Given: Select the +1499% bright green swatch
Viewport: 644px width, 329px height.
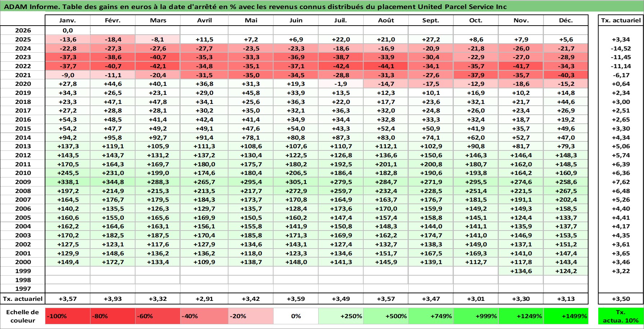Looking at the screenshot, I should pyautogui.click(x=566, y=316).
